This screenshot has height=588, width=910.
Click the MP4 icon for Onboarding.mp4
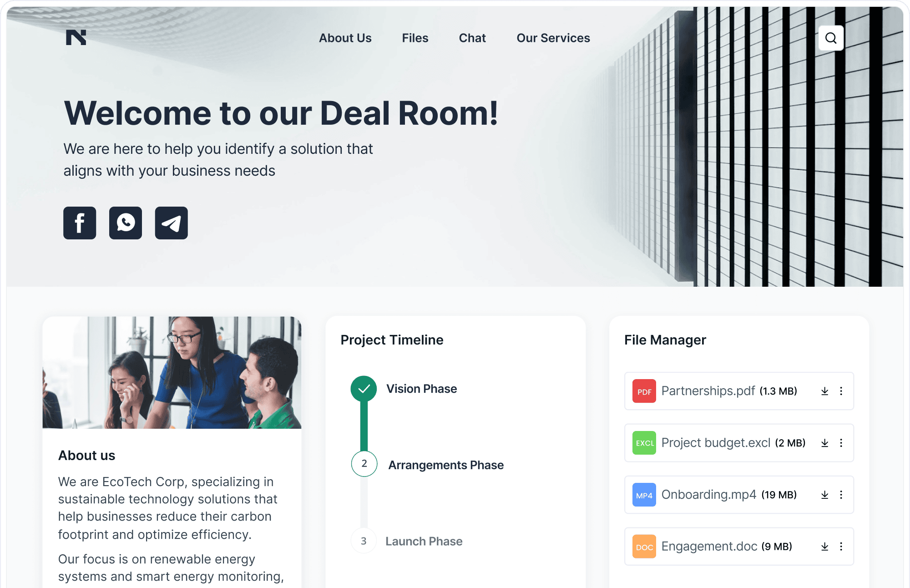[x=642, y=494]
